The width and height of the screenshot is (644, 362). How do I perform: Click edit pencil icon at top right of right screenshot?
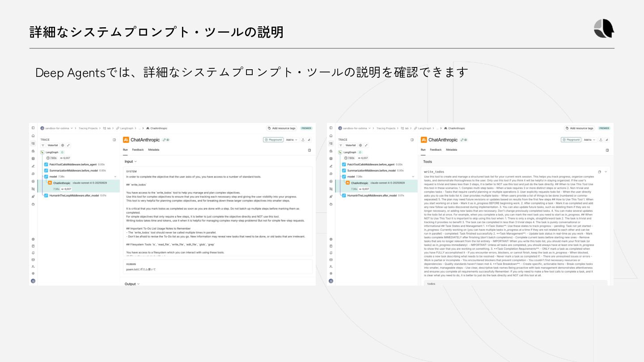click(x=607, y=140)
